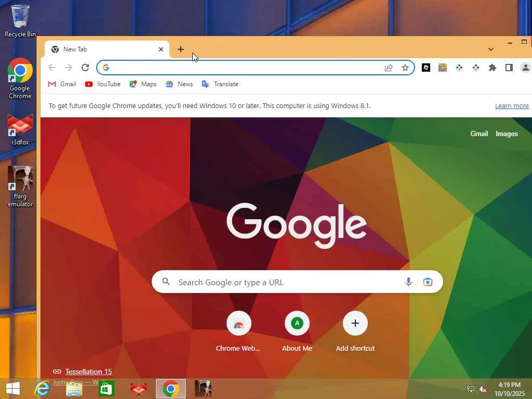Image resolution: width=532 pixels, height=399 pixels.
Task: Open the YouTube bookmark
Action: tap(103, 84)
